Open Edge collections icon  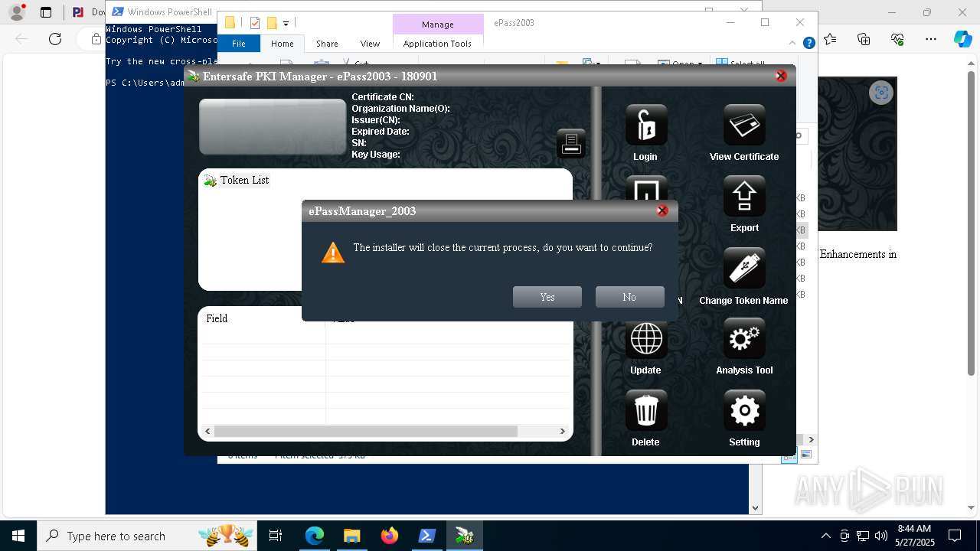click(864, 39)
